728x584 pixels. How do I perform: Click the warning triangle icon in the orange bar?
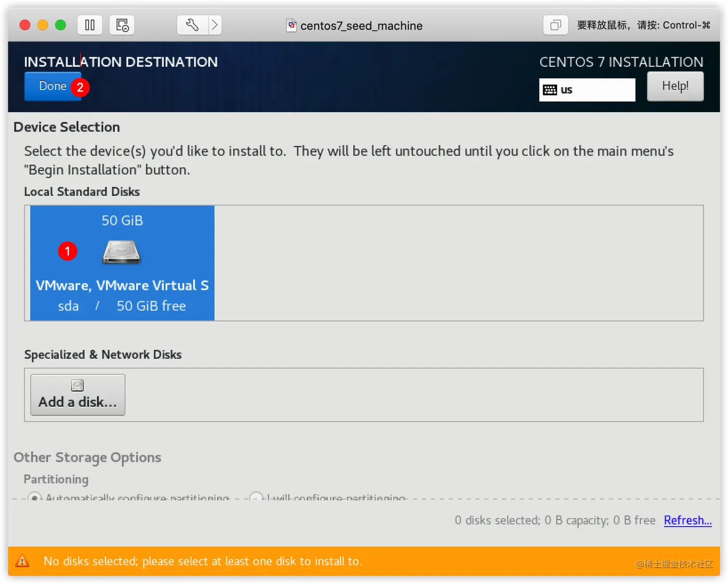[22, 561]
